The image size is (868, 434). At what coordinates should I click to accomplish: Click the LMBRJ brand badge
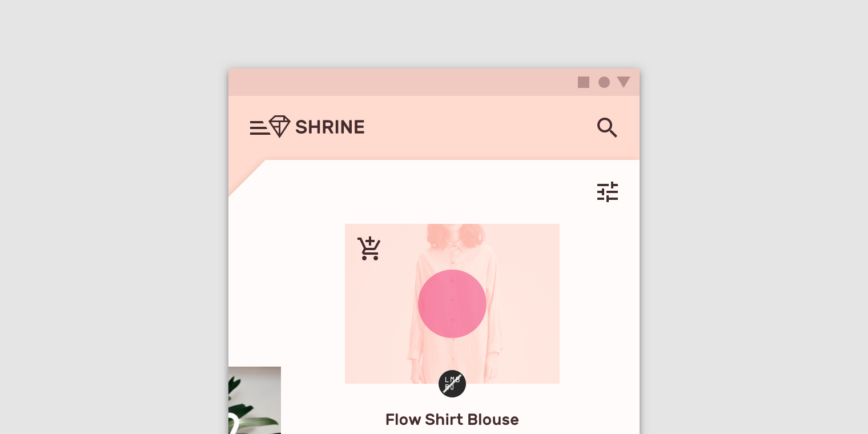tap(452, 384)
